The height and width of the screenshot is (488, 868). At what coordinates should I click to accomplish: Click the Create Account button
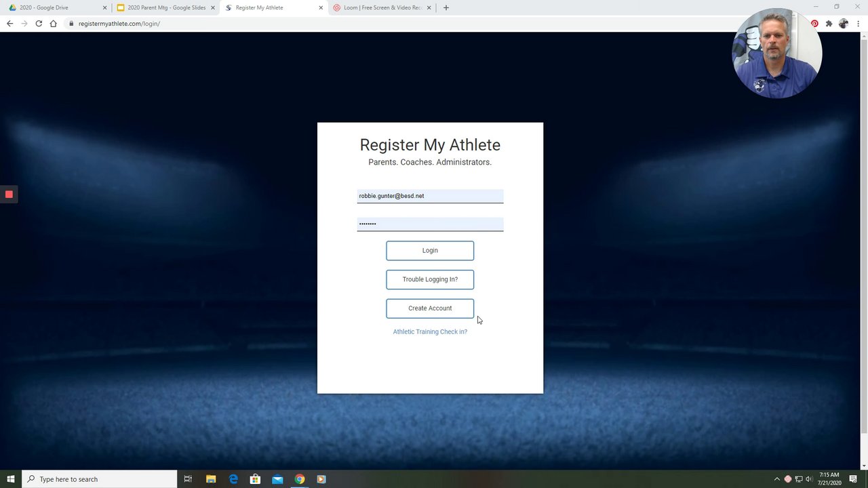tap(430, 308)
